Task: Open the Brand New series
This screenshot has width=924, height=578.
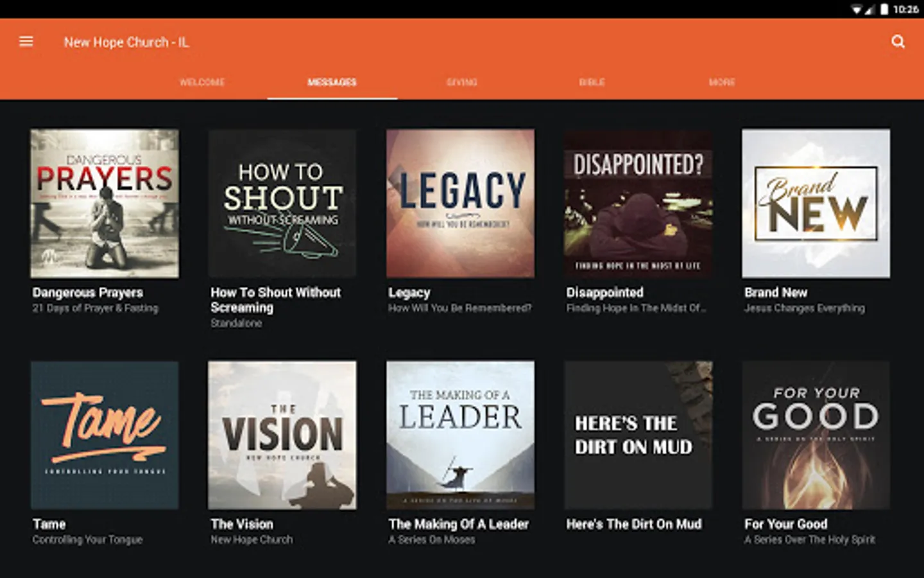Action: click(816, 204)
